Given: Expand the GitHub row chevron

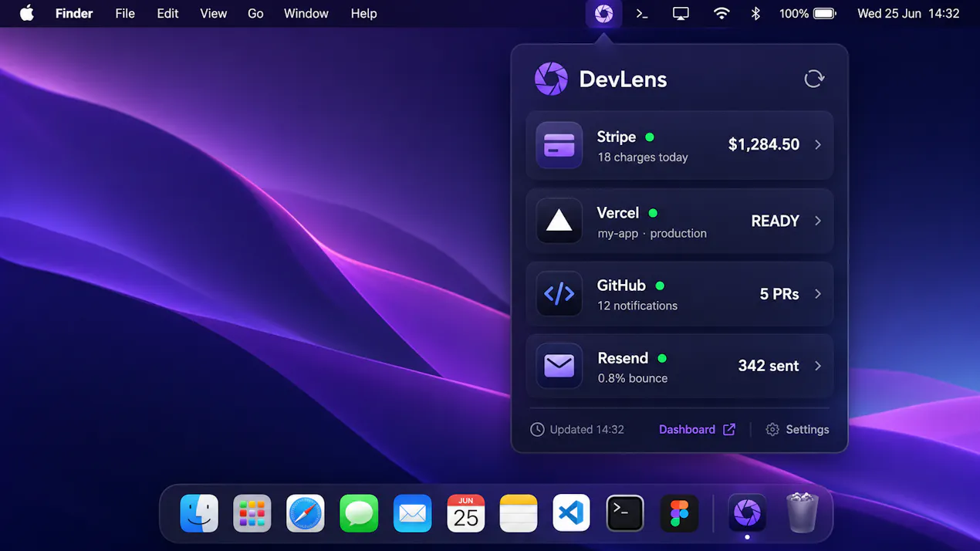Looking at the screenshot, I should tap(818, 294).
